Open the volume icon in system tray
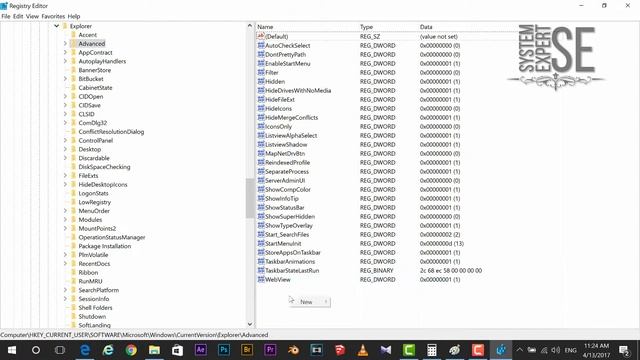The width and height of the screenshot is (640, 360). [555, 350]
